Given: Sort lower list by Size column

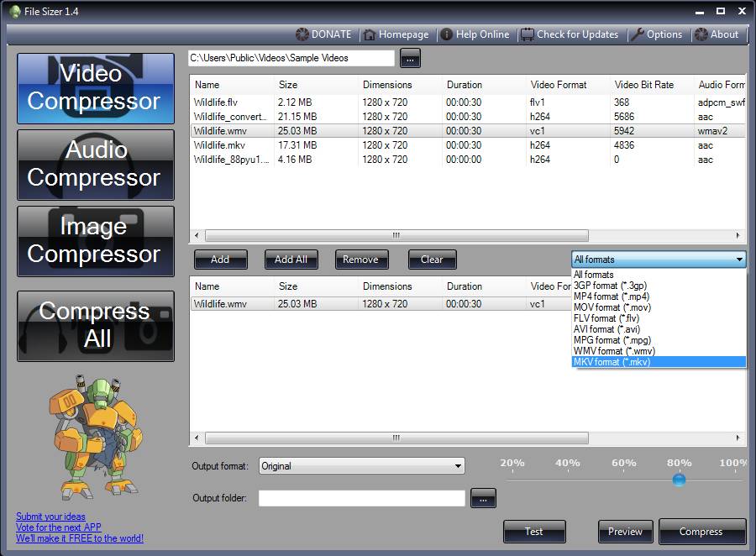Looking at the screenshot, I should pos(316,286).
